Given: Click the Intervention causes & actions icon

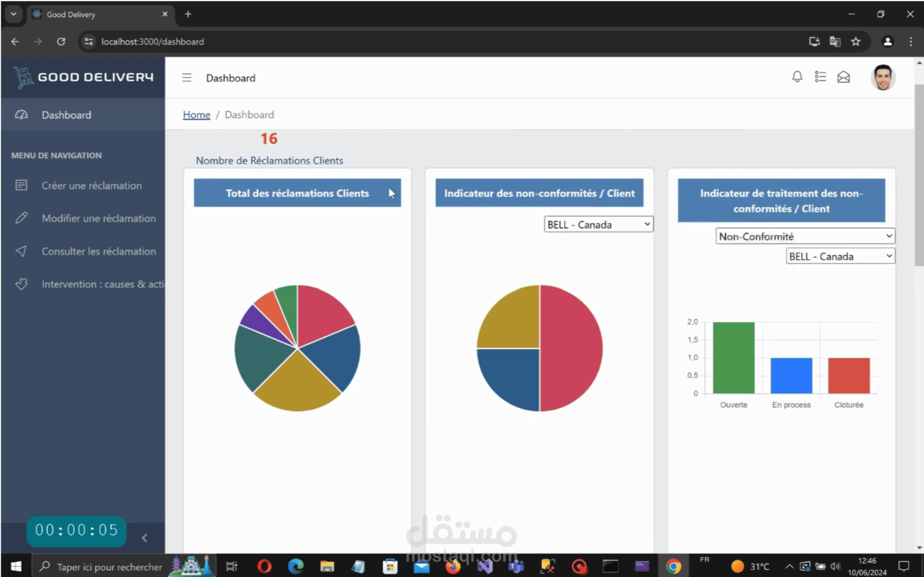Looking at the screenshot, I should (x=21, y=284).
